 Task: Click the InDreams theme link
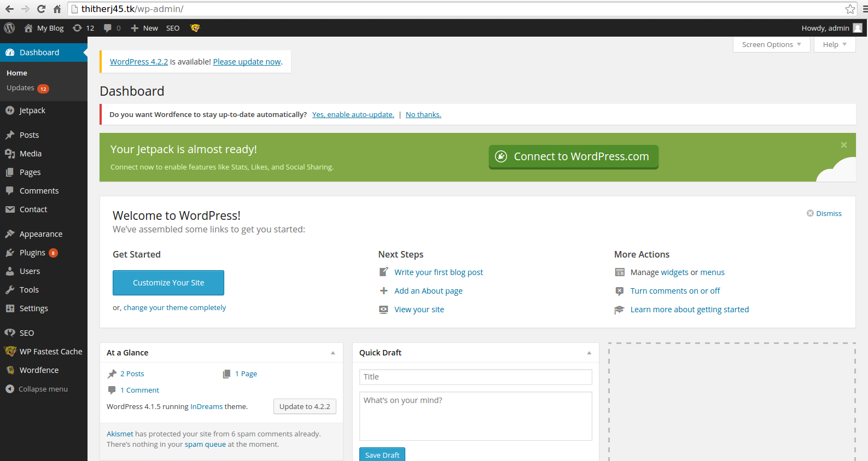tap(206, 406)
